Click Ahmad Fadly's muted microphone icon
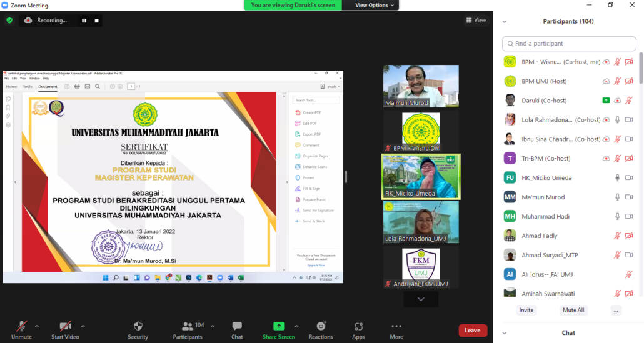644x343 pixels. coord(617,236)
